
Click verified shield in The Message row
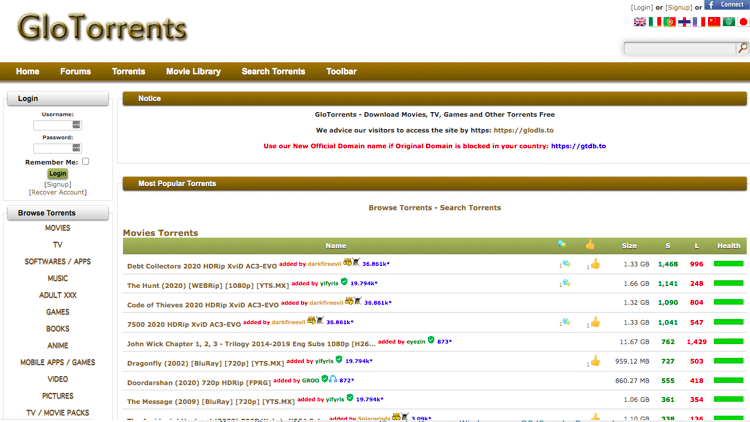[350, 398]
